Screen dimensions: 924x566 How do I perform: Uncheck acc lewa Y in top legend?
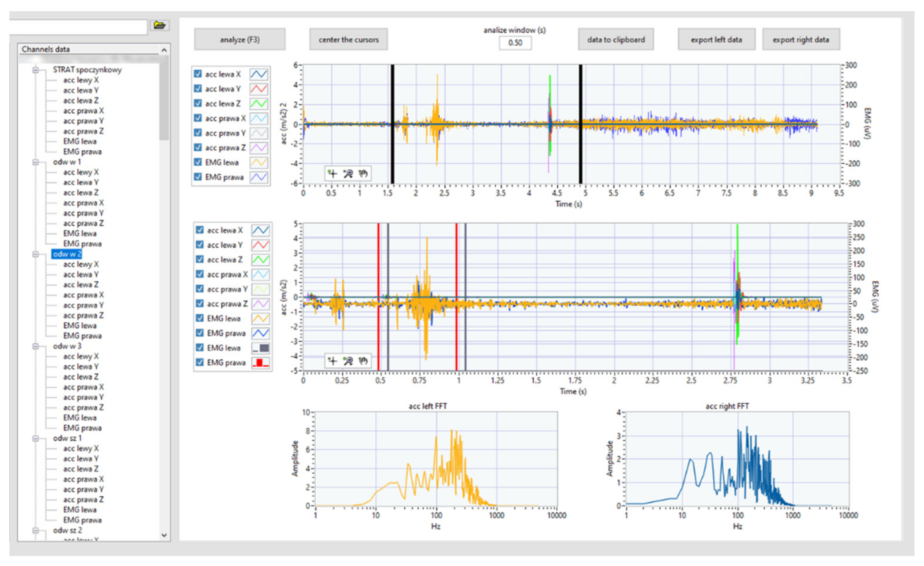198,88
